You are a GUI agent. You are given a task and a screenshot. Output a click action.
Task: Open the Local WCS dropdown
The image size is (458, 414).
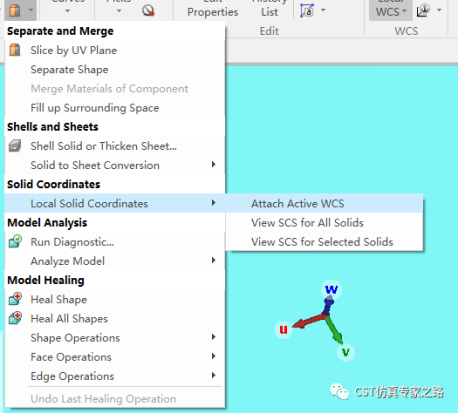coord(391,10)
